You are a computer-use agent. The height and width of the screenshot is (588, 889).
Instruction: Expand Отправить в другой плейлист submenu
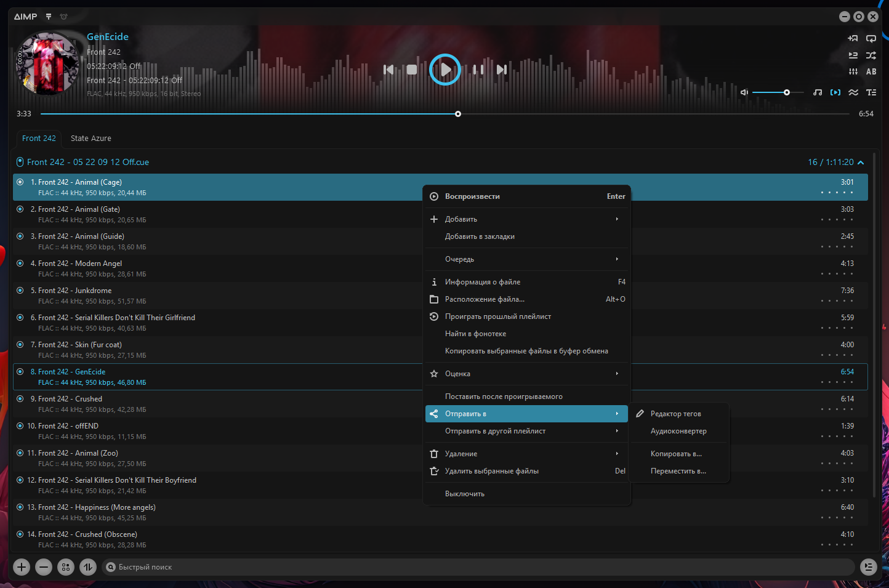coord(527,431)
